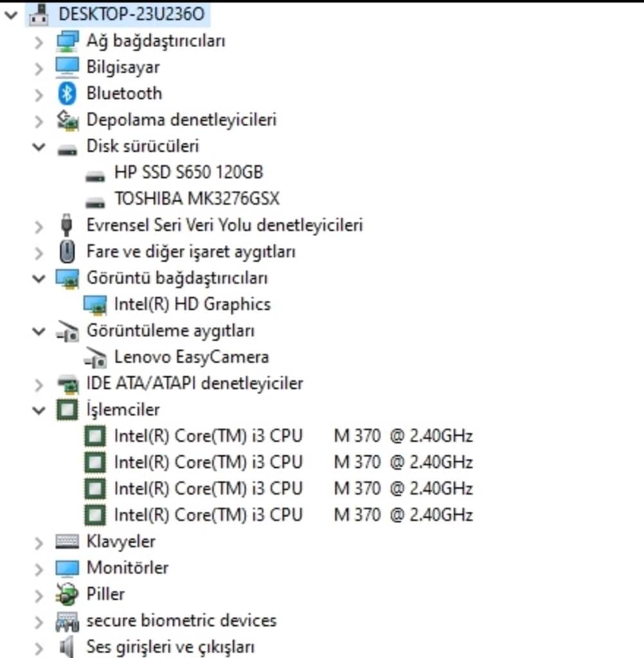Select the second Intel Core i3 CPU entry
This screenshot has width=644, height=658.
tap(294, 463)
